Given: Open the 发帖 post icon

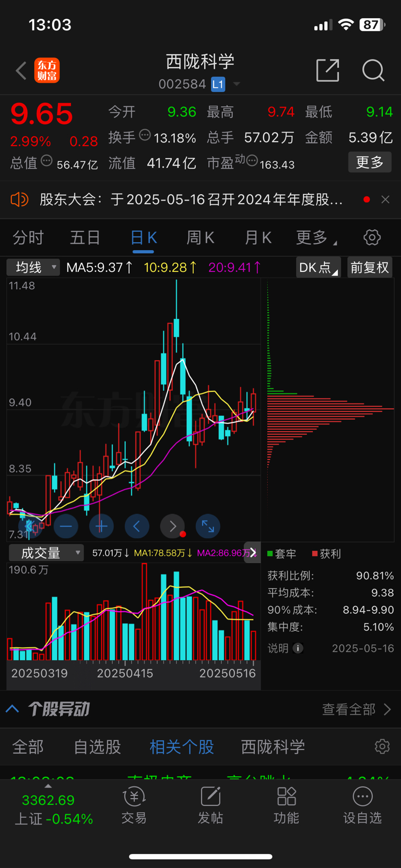Looking at the screenshot, I should (210, 806).
